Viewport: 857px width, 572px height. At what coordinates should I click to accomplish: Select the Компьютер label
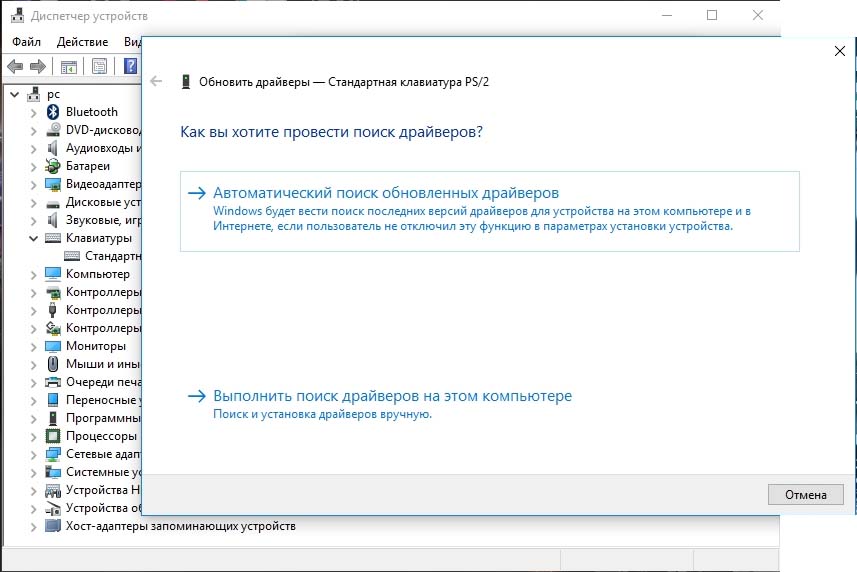pyautogui.click(x=98, y=274)
